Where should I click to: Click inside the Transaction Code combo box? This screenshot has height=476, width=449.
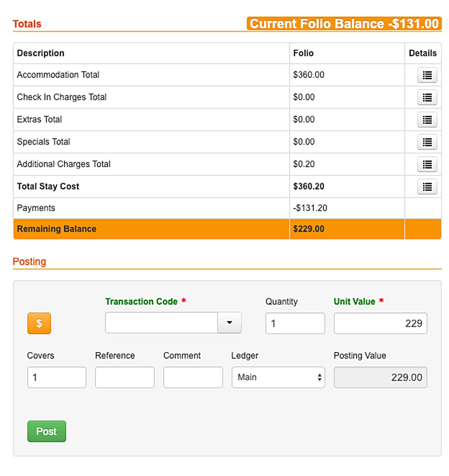pyautogui.click(x=162, y=323)
